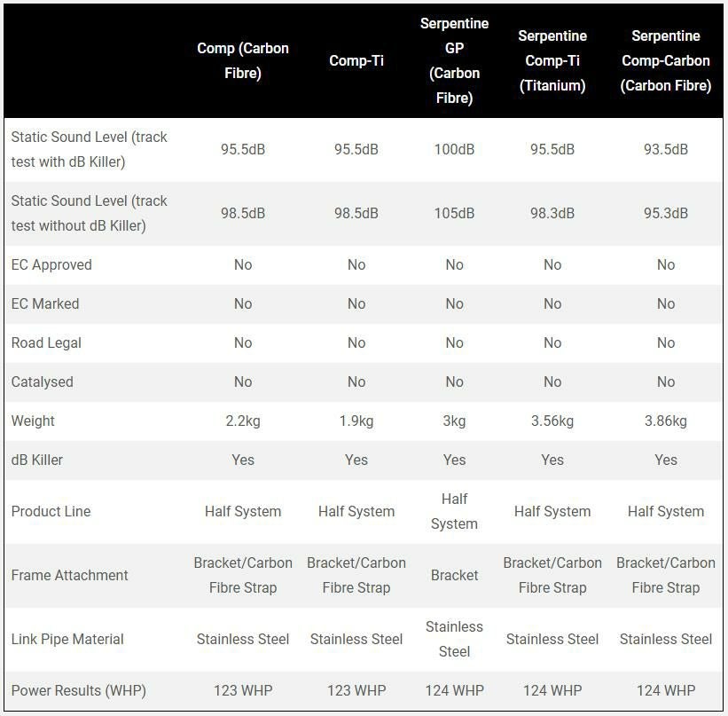Select the Comp-Ti column header
Image resolution: width=728 pixels, height=716 pixels.
[356, 60]
